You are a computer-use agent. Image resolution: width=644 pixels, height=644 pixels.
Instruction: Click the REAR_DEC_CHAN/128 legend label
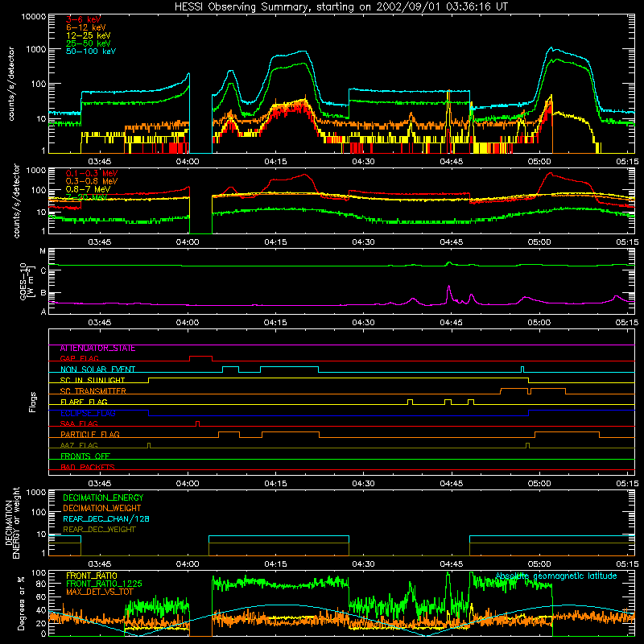pos(106,519)
